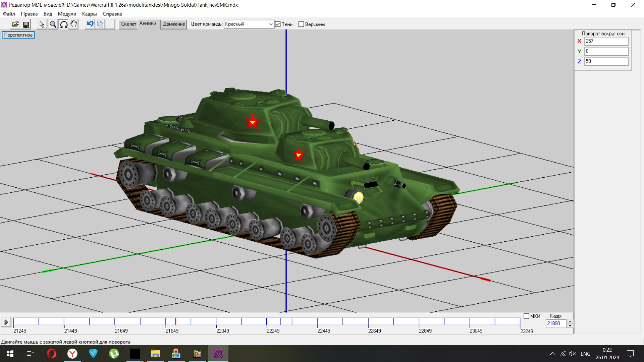
Task: Click the undo arrow icon
Action: [x=90, y=24]
